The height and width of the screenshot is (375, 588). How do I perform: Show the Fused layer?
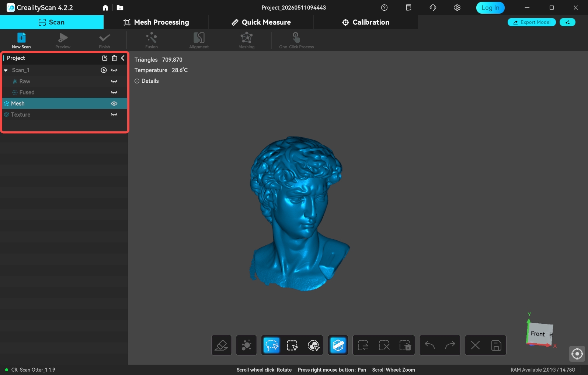tap(114, 92)
